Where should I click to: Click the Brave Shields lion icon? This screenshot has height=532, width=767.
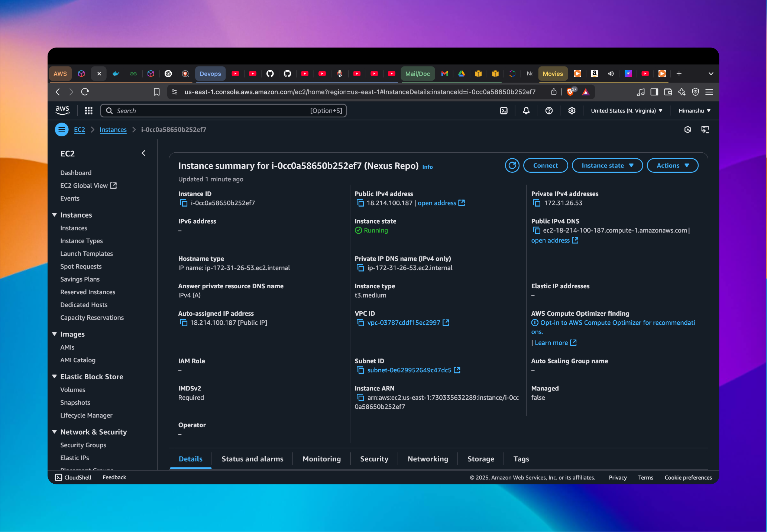tap(571, 92)
